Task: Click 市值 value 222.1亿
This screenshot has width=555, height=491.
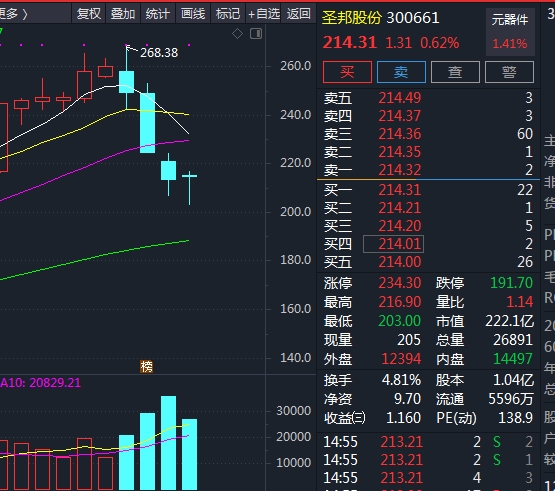Action: pos(509,321)
